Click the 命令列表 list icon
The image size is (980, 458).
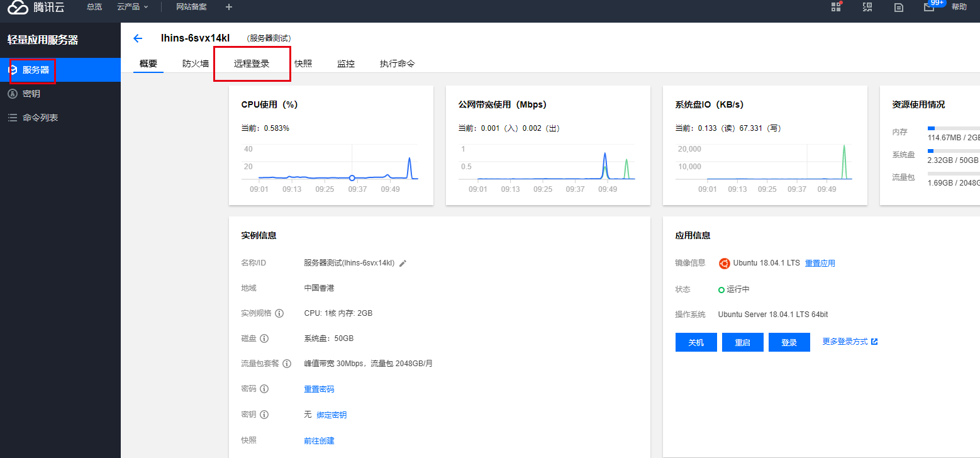click(x=13, y=118)
